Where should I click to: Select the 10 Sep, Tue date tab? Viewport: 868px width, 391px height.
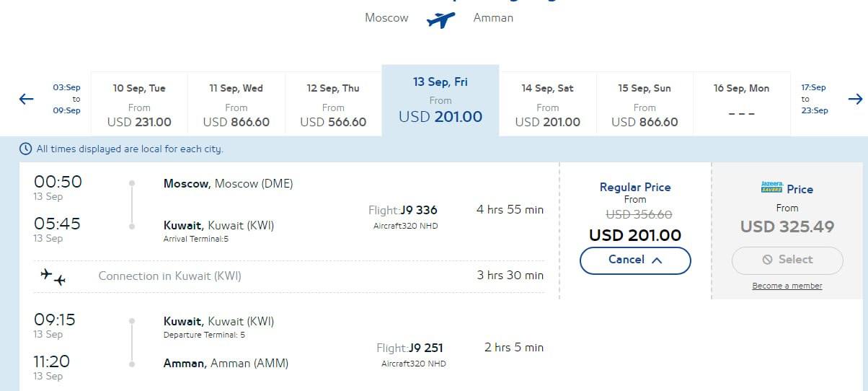139,105
